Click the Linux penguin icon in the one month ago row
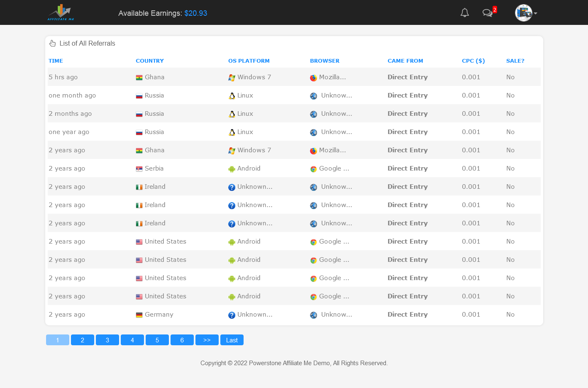The image size is (588, 388). [x=232, y=96]
